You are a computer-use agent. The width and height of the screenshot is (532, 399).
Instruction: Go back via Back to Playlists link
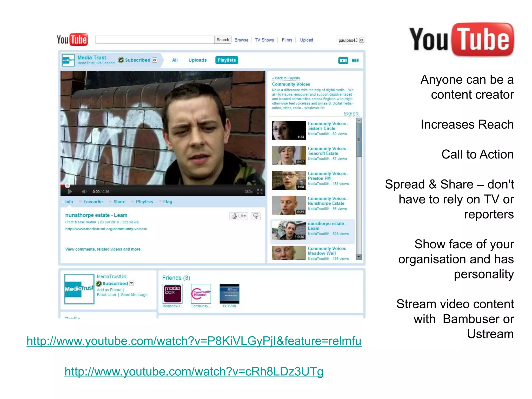coord(286,78)
